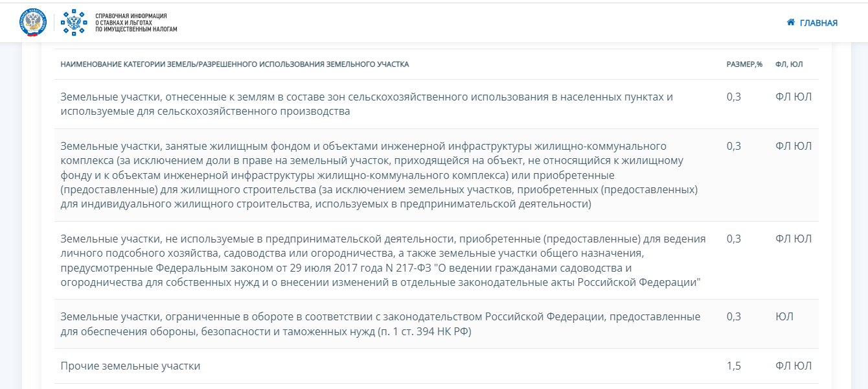The image size is (868, 389).
Task: Click the page scrollbar on the right edge
Action: 865,194
